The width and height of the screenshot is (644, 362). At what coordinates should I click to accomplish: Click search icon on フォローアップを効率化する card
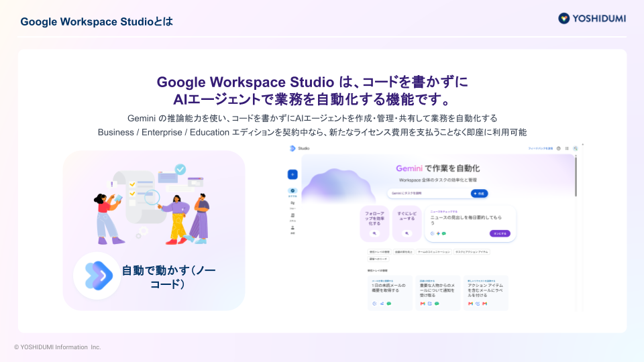[x=374, y=233]
